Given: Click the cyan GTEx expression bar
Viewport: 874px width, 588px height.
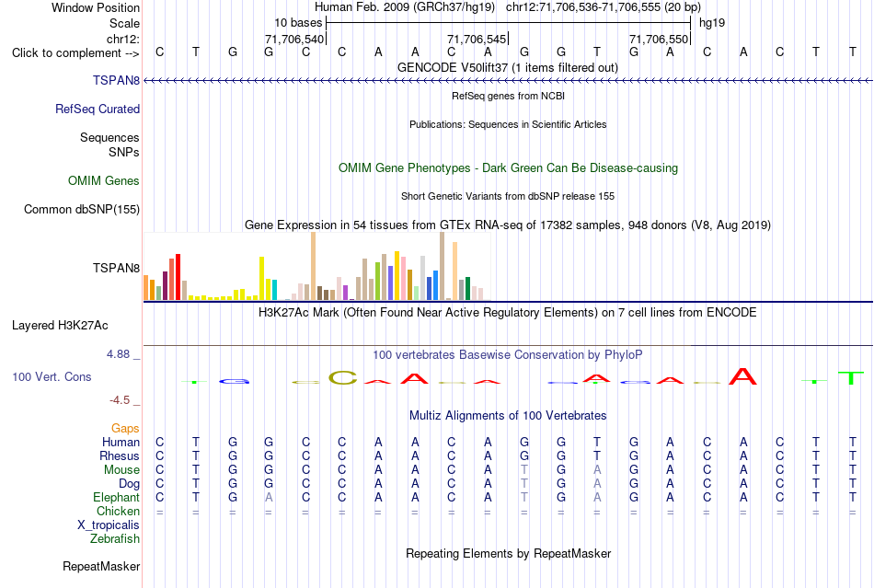Looking at the screenshot, I should (x=274, y=290).
